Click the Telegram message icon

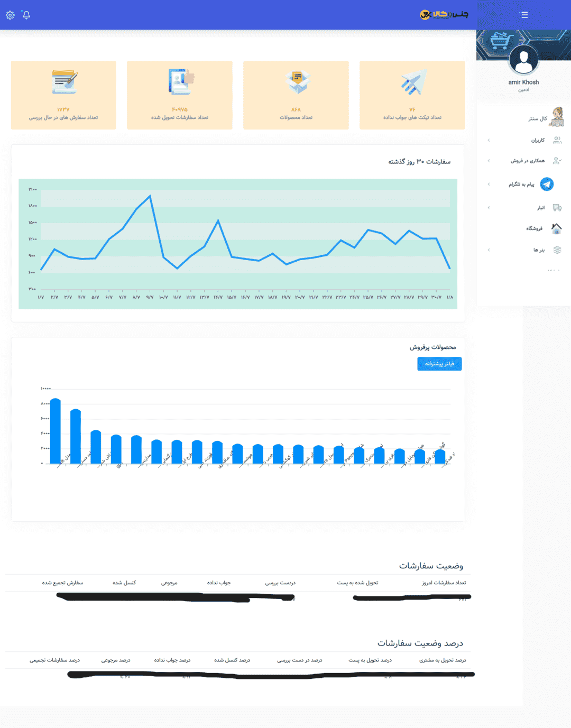pyautogui.click(x=547, y=184)
